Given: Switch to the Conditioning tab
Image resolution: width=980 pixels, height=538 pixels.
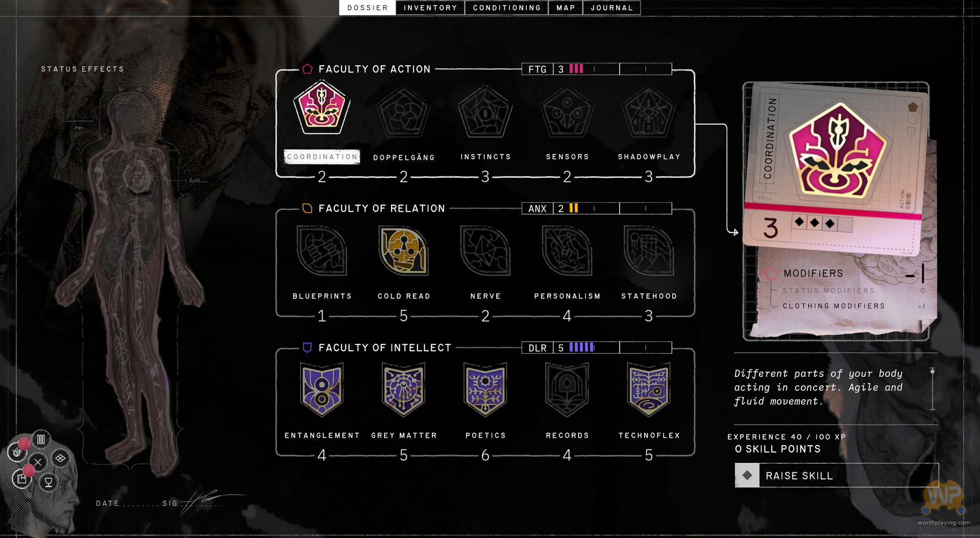Looking at the screenshot, I should (x=507, y=8).
